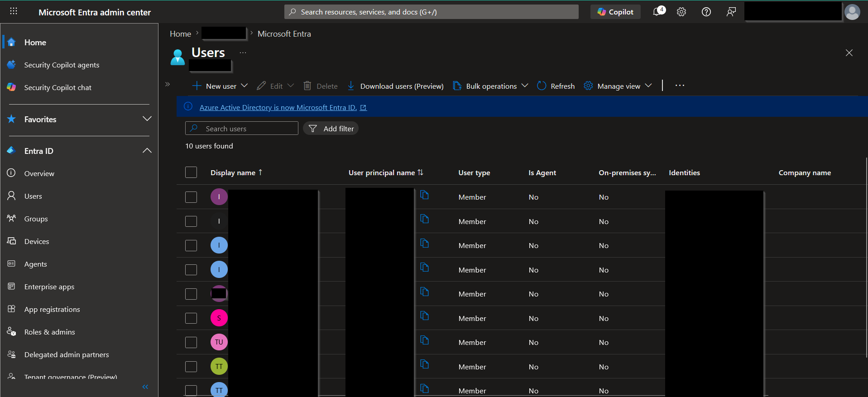The height and width of the screenshot is (397, 868).
Task: Click the Delete toolbar button
Action: tap(321, 86)
